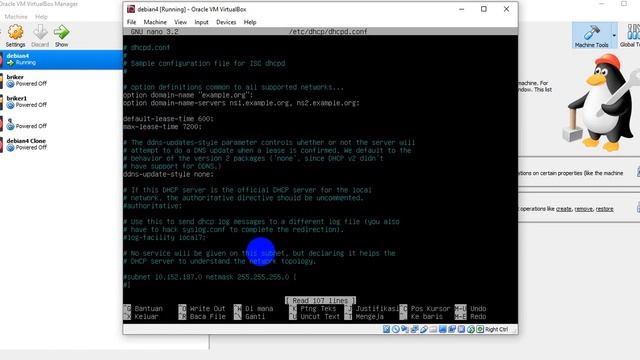Viewport: 640px width, 360px height.
Task: Open Machine menu in VirtualBox Manager
Action: click(x=16, y=17)
